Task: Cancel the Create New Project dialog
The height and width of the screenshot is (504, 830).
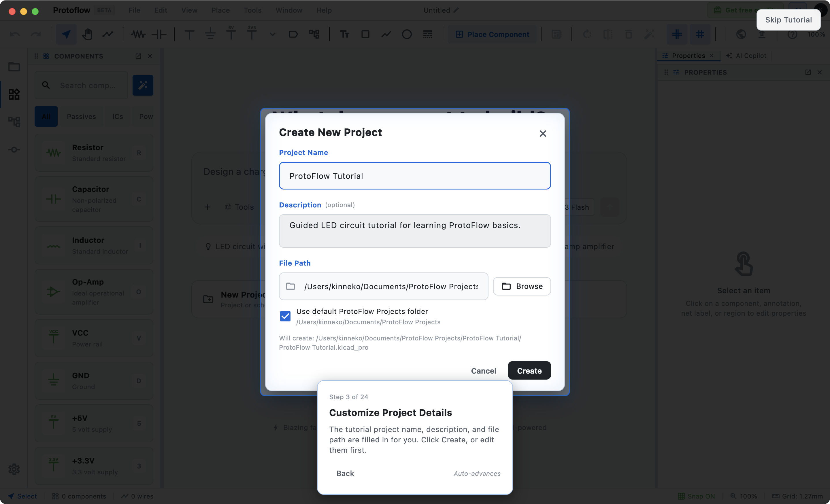Action: (483, 370)
